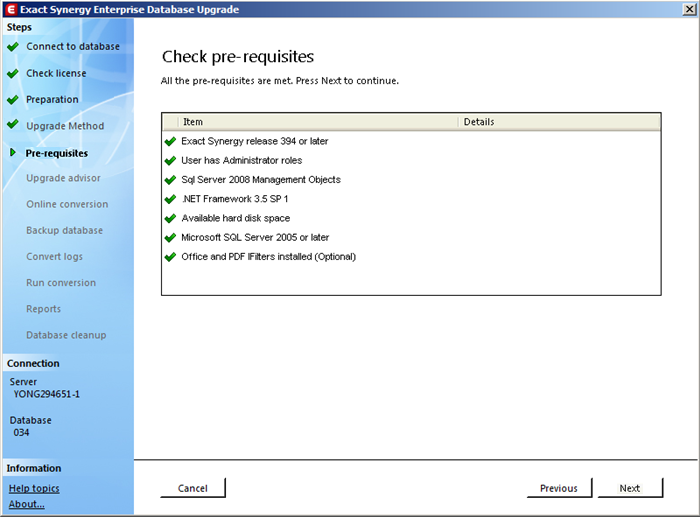Click checkmark icon for Exact Synergy release 394

[170, 142]
